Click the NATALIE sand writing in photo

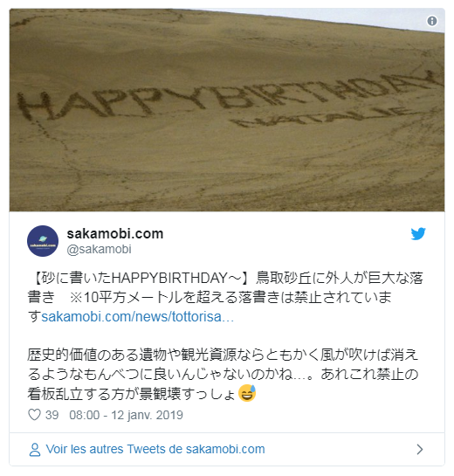pos(321,118)
